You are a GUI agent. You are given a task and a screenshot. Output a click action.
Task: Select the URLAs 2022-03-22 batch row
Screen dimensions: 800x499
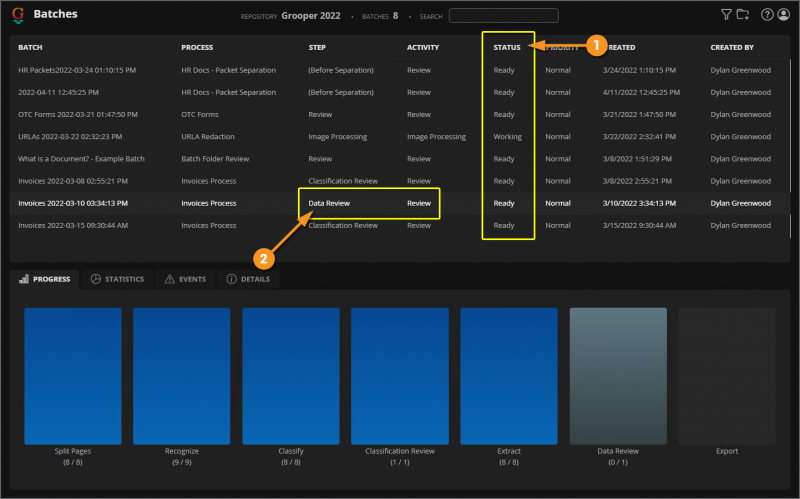[399, 137]
